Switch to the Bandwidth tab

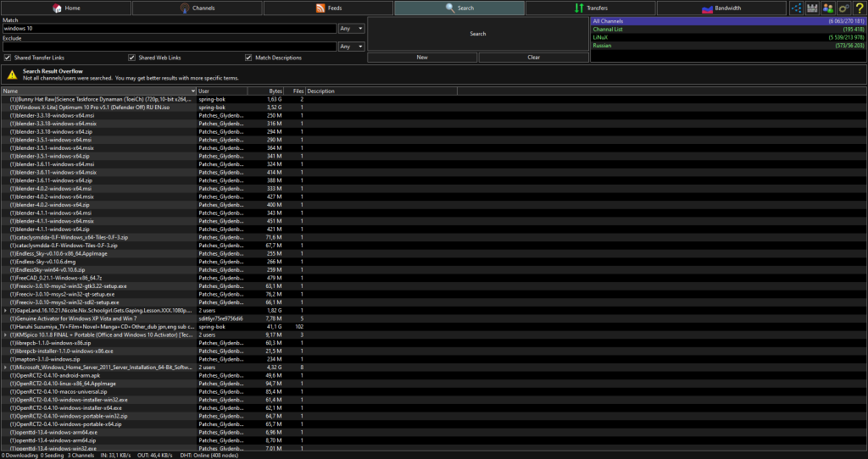tap(722, 8)
